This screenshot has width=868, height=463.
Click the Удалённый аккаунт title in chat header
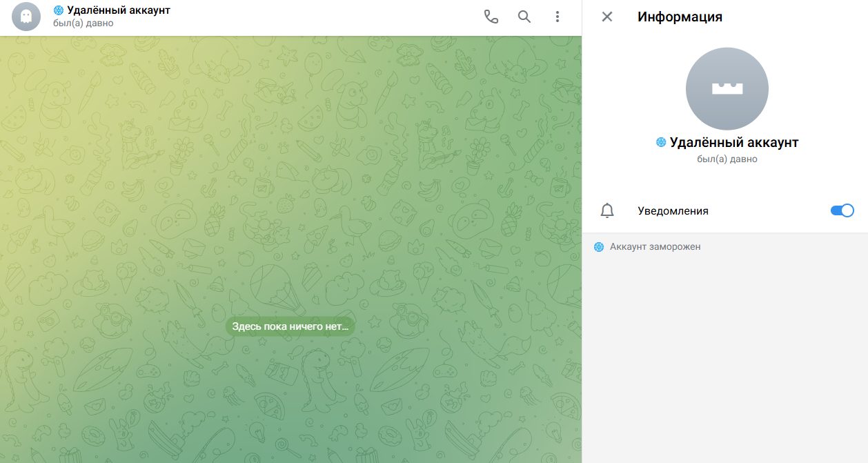(118, 10)
